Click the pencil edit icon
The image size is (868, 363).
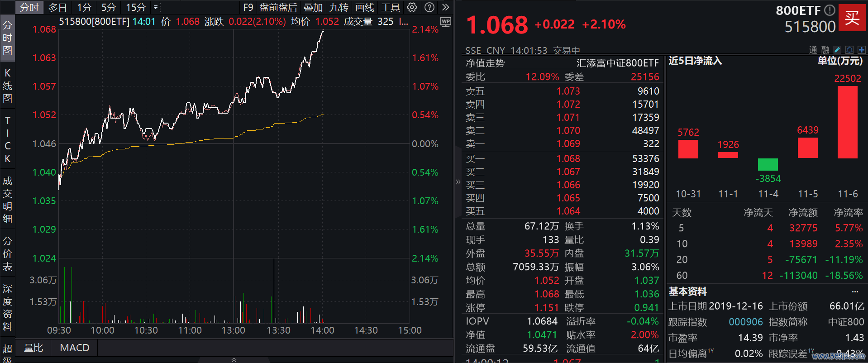837,50
